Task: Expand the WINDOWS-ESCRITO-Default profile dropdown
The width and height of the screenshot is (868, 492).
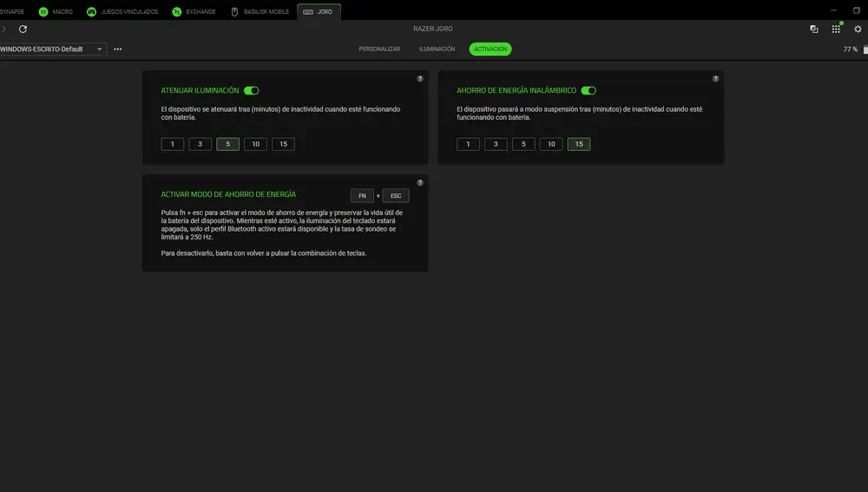Action: [x=53, y=49]
